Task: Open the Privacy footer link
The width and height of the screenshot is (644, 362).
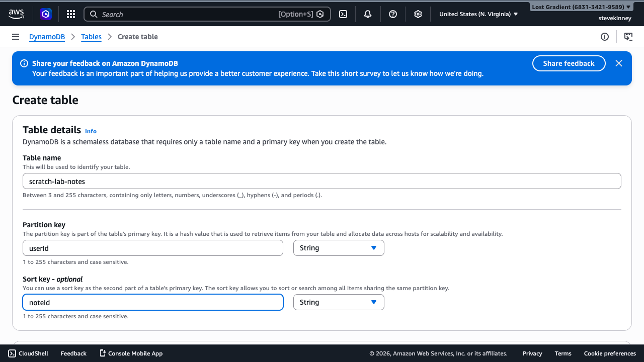Action: [532, 353]
